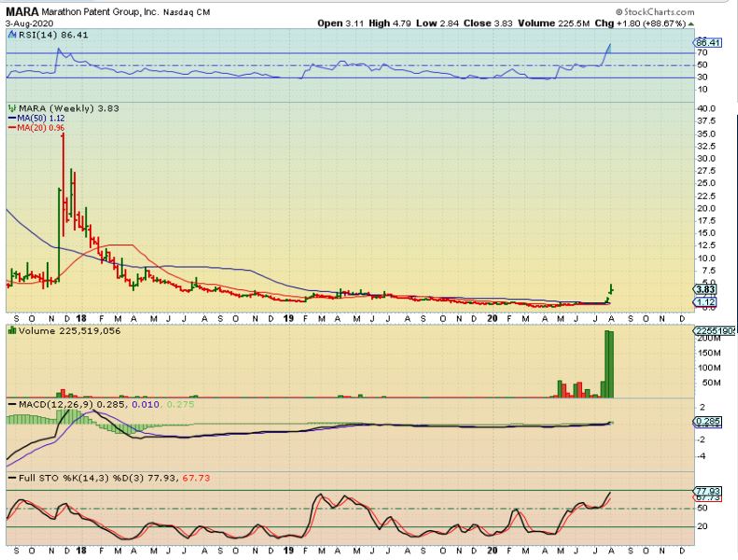Click the date 3-Aug-2020
The image size is (738, 560).
pos(29,23)
